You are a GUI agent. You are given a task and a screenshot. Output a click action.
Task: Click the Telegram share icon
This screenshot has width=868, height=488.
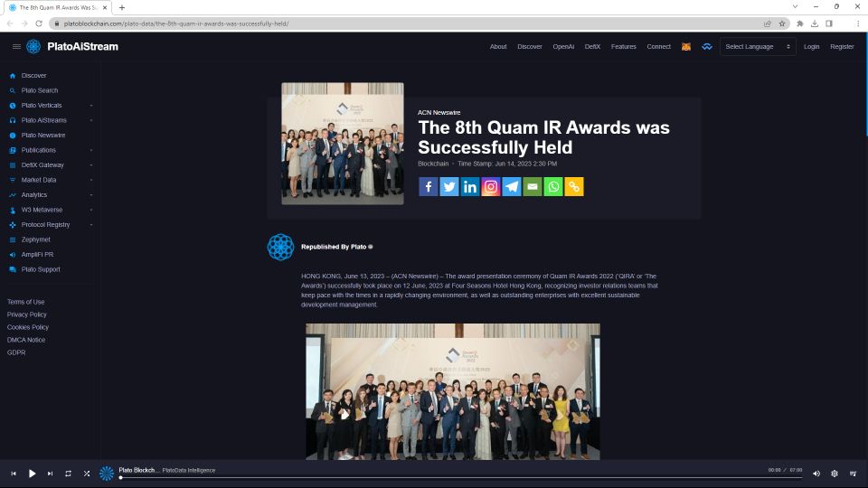tap(512, 186)
